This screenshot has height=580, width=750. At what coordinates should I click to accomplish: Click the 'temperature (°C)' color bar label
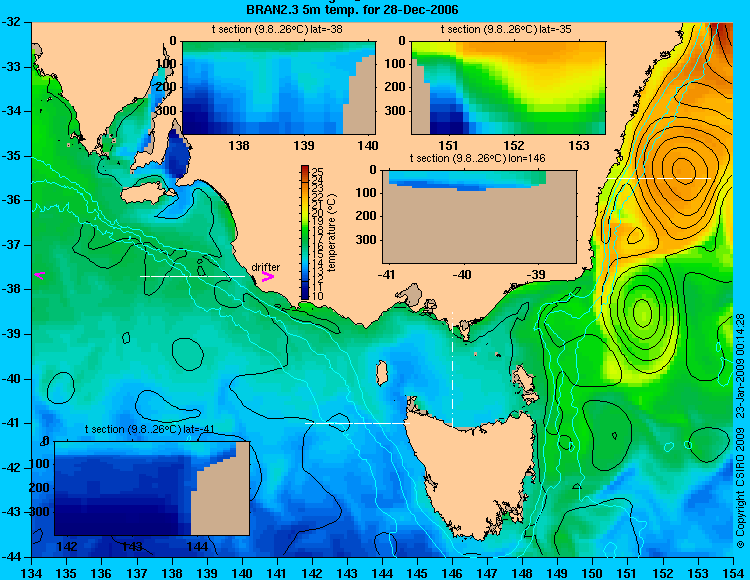point(333,232)
